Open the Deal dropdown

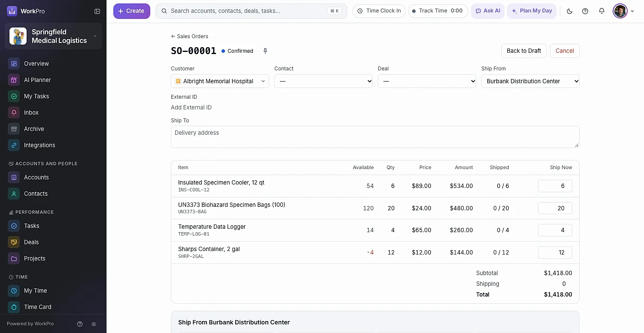[x=427, y=81]
